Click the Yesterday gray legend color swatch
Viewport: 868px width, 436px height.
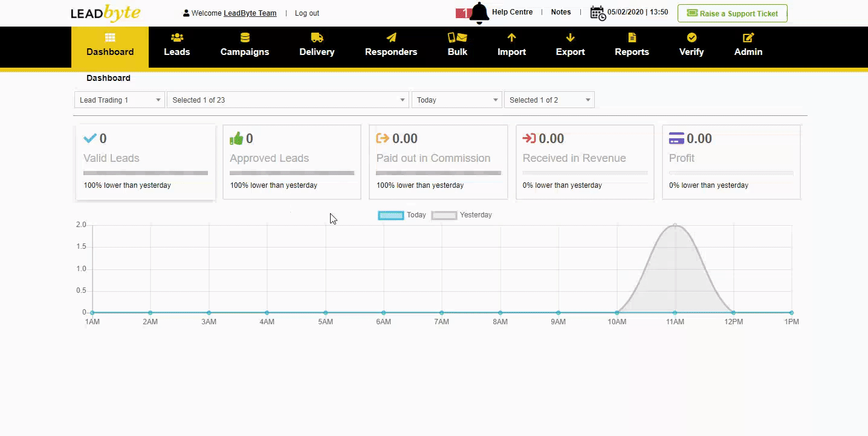click(444, 216)
